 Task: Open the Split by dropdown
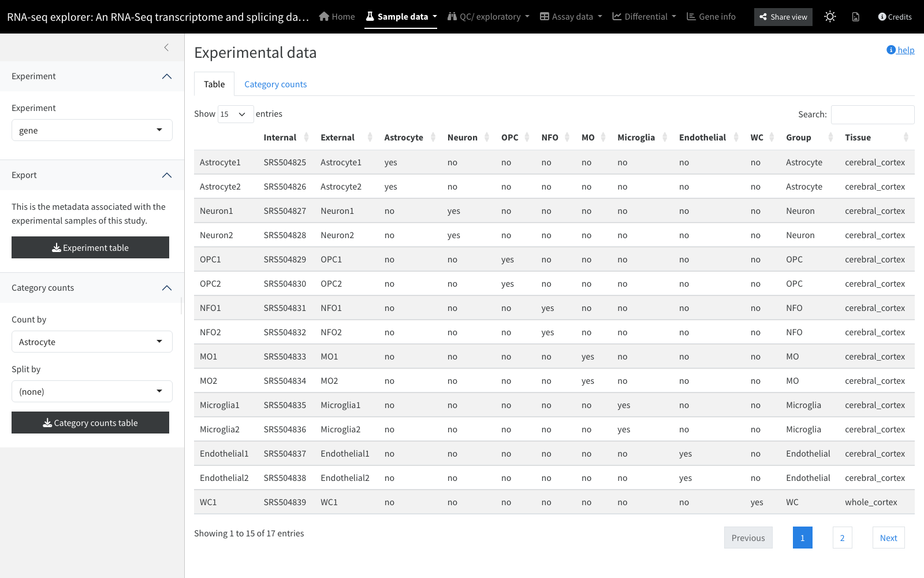pos(92,391)
